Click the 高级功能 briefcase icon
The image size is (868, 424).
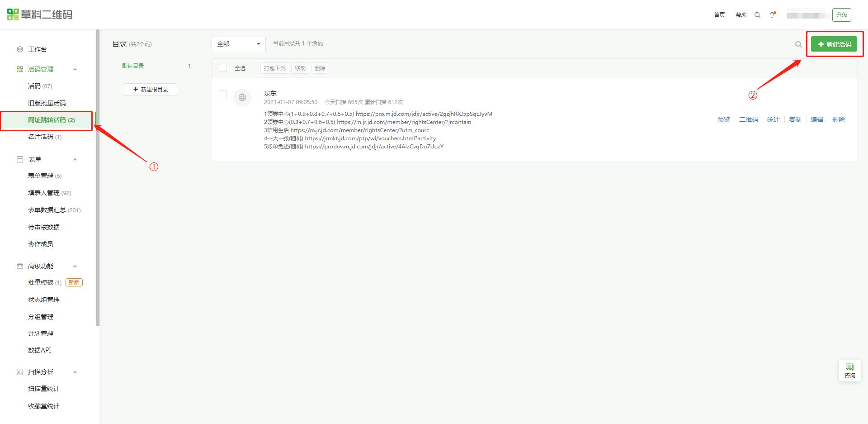(20, 266)
